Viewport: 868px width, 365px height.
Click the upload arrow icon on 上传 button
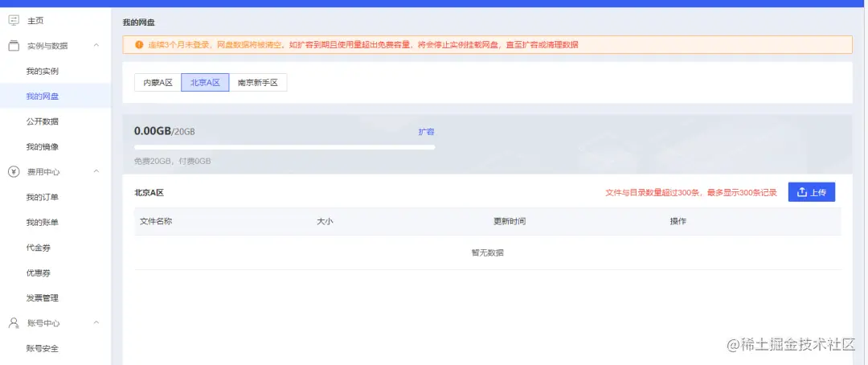coord(802,192)
